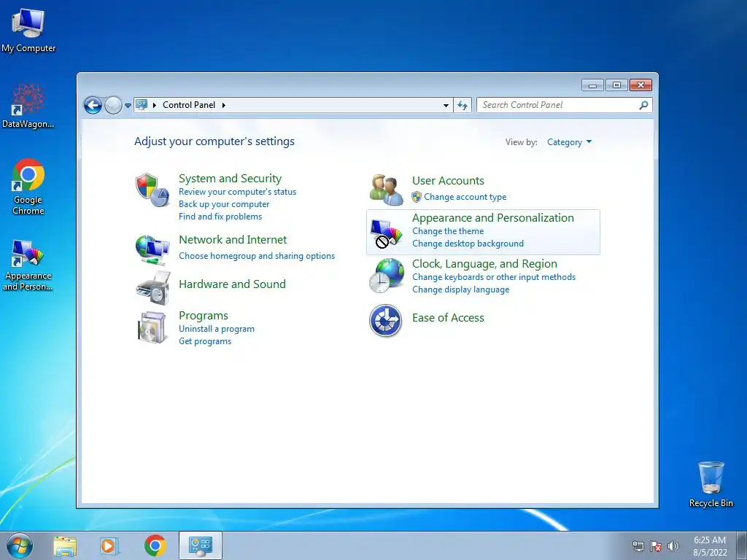Open Appearance and Personalization heading
Viewport: 747px width, 560px height.
[493, 217]
